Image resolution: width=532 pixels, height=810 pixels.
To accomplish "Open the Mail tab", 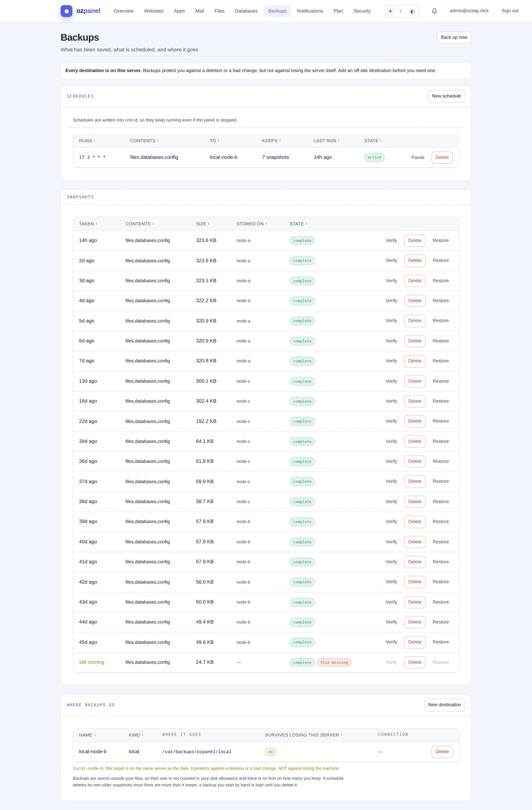I will pos(199,11).
